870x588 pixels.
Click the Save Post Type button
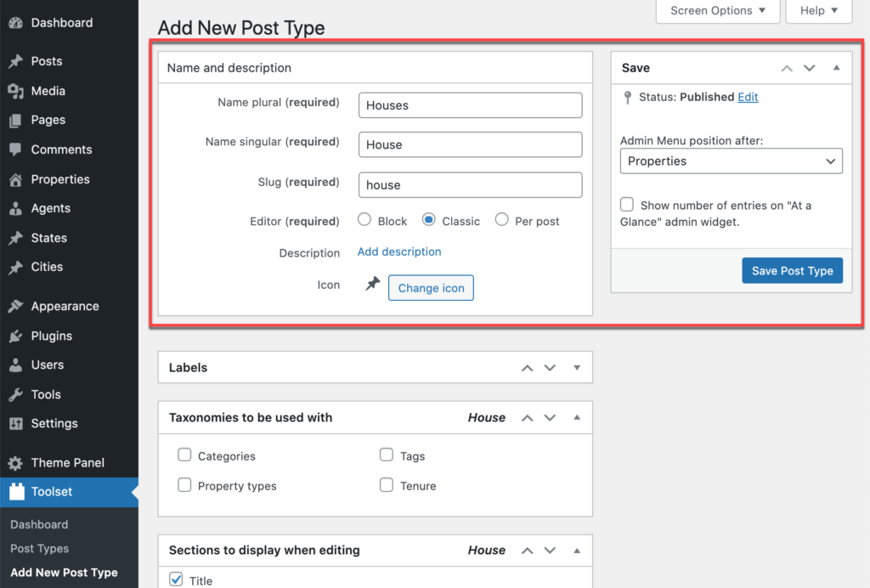pos(793,271)
